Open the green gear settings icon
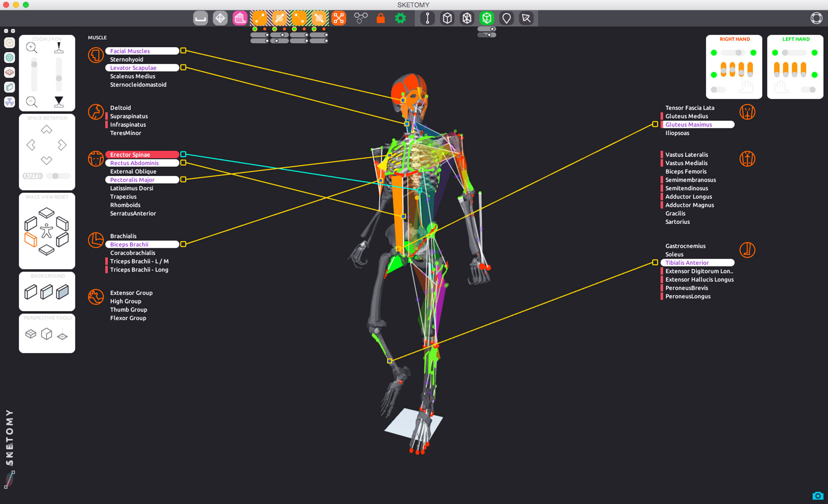Screen dimensions: 828x504 coord(400,18)
